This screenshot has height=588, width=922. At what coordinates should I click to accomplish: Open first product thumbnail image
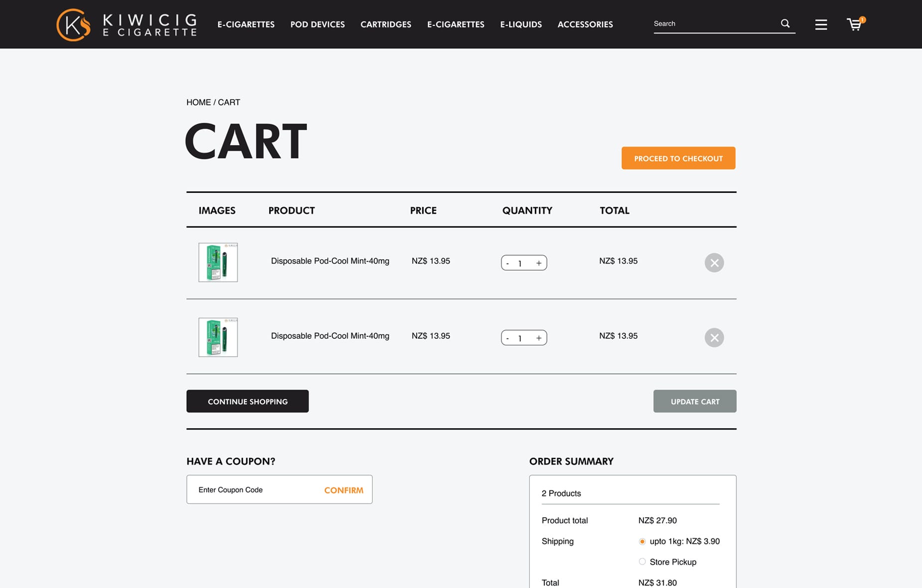click(218, 263)
